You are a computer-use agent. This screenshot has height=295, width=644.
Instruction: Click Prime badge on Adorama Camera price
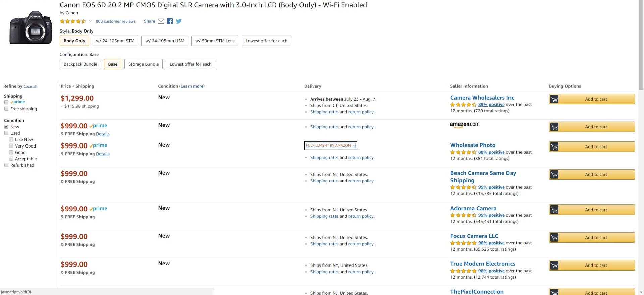click(98, 209)
